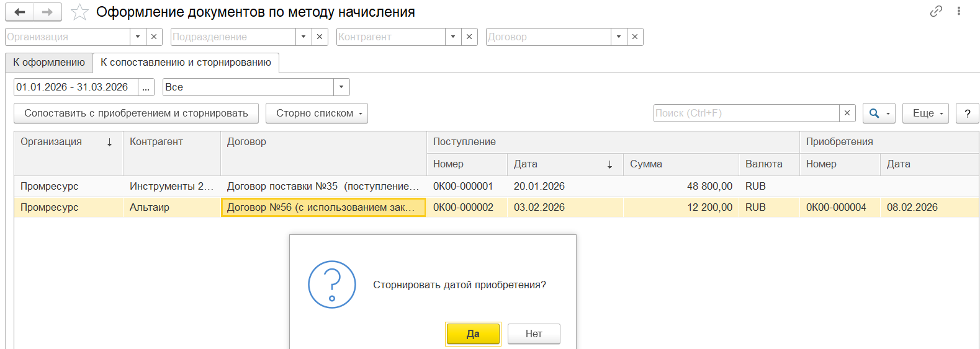Expand the Подразделение dropdown list
Screen dimensions: 980x349
tap(303, 37)
